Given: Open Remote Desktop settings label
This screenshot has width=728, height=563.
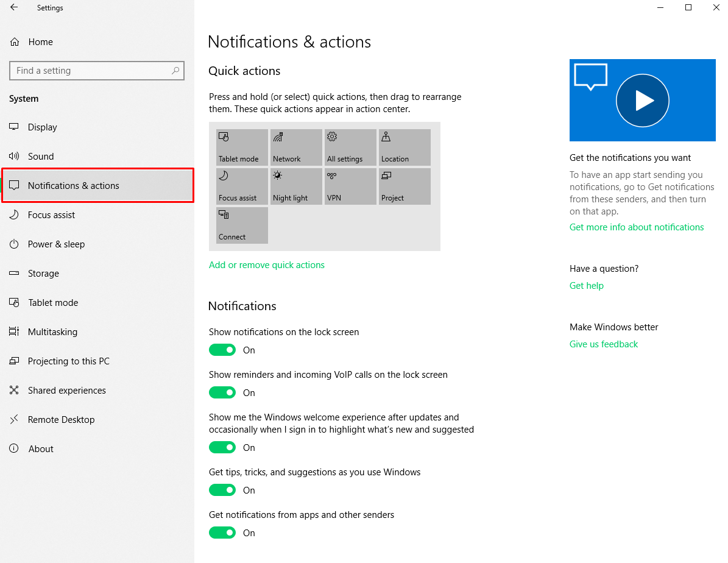Looking at the screenshot, I should pyautogui.click(x=62, y=420).
